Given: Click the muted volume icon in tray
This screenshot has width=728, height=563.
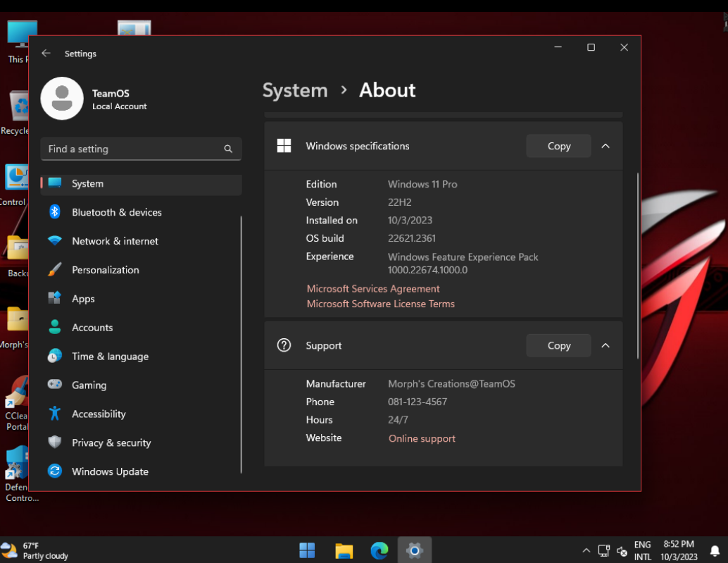Looking at the screenshot, I should 622,552.
